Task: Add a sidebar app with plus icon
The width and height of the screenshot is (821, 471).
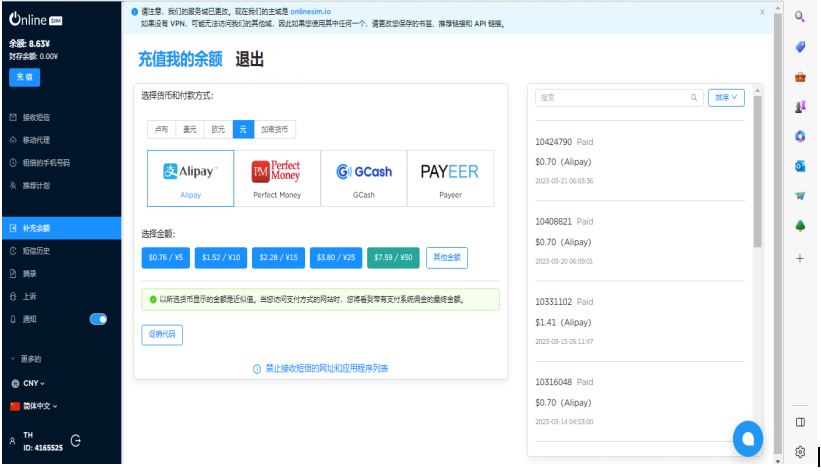Action: tap(800, 258)
